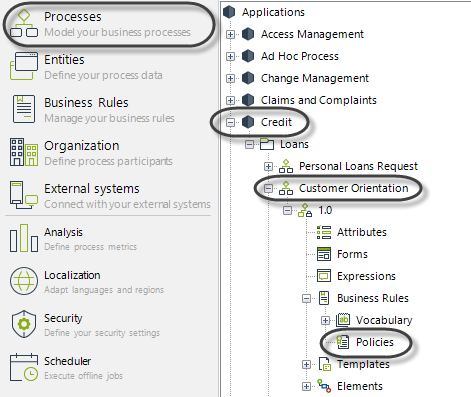Open the Processes module icon
Screen dimensions: 471x397
pyautogui.click(x=24, y=23)
